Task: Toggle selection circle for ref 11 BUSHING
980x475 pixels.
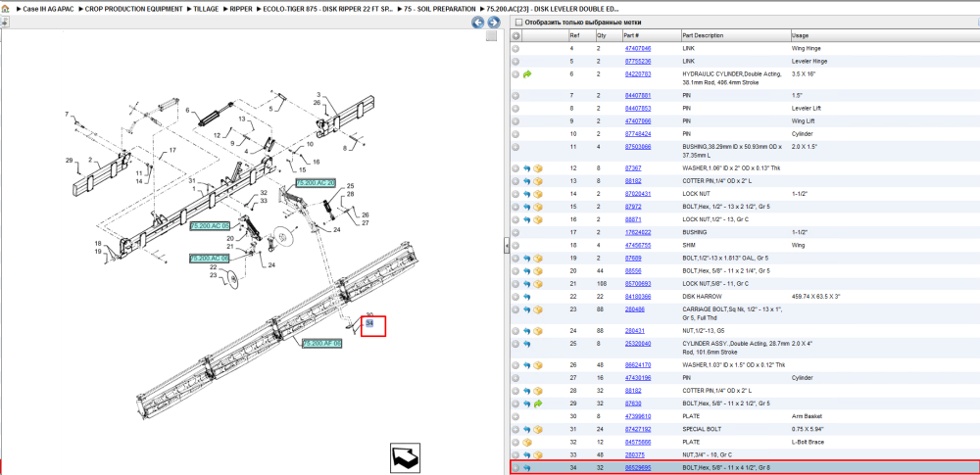Action: tap(515, 147)
